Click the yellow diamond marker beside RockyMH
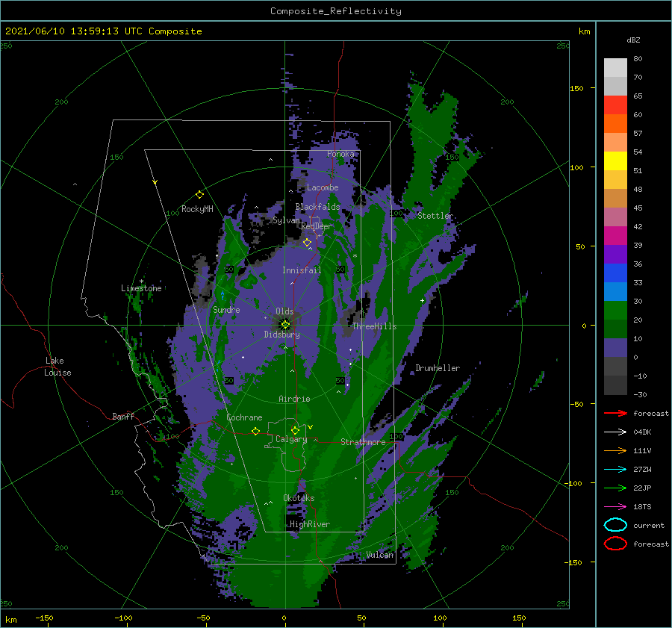This screenshot has width=672, height=628. [199, 195]
